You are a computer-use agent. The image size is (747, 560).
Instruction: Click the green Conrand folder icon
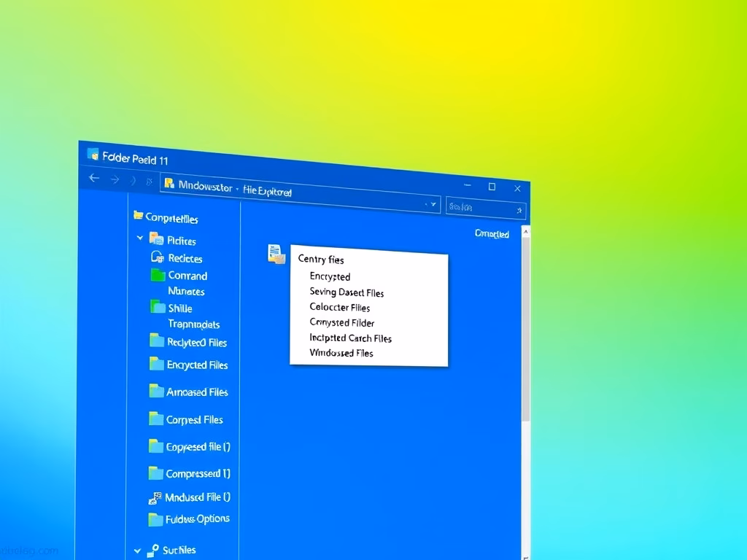pos(158,275)
